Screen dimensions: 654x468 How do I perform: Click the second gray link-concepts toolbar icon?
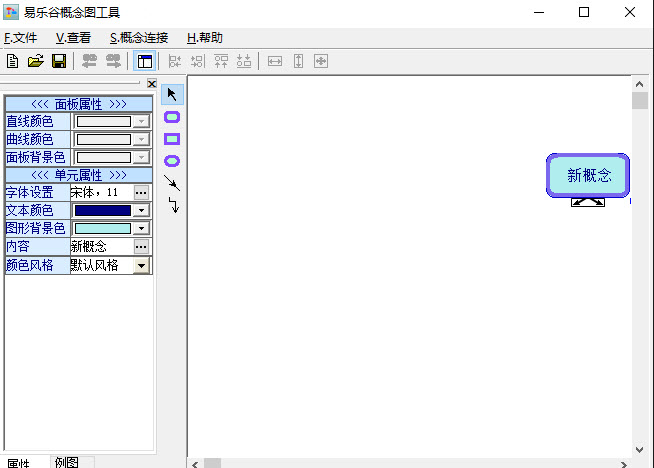pyautogui.click(x=113, y=61)
